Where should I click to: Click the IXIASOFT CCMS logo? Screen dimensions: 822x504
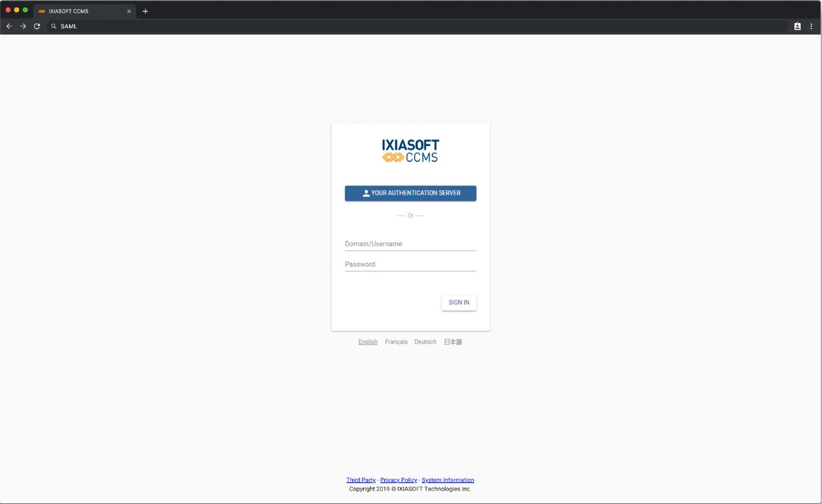click(410, 151)
